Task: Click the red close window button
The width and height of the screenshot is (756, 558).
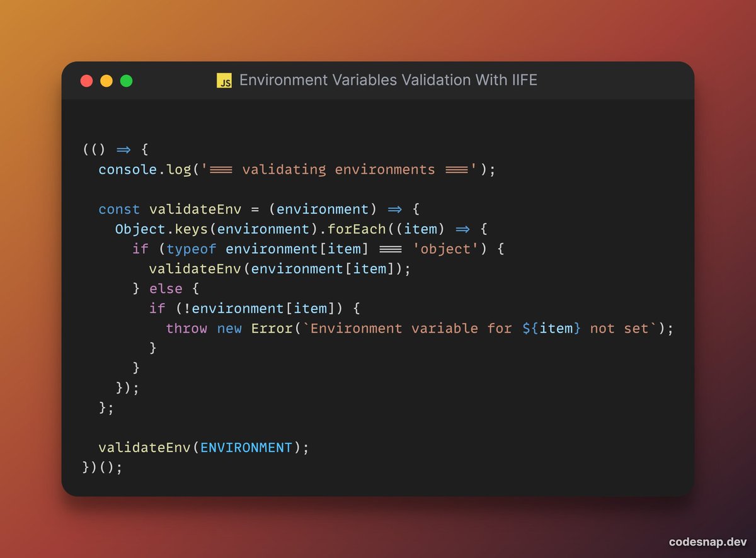Action: [x=86, y=81]
